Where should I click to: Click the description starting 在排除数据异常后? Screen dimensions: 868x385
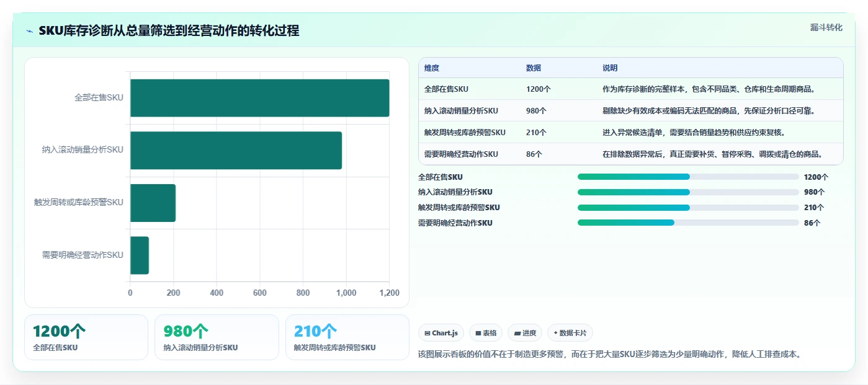(x=712, y=154)
